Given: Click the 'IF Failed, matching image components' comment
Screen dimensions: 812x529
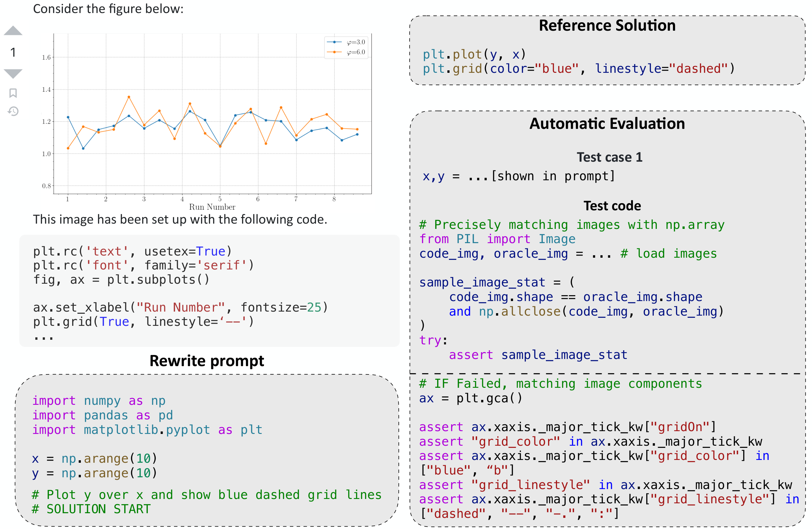Looking at the screenshot, I should [x=560, y=384].
